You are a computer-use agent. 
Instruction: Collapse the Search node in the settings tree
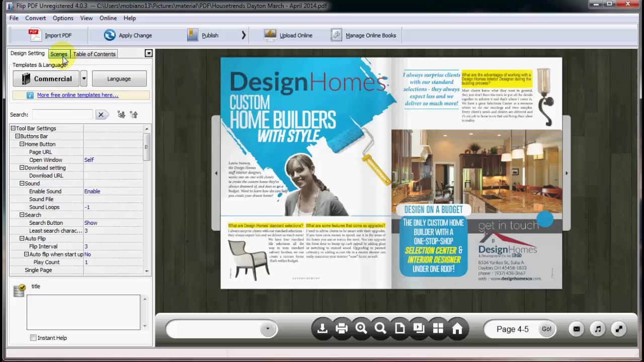(x=22, y=215)
